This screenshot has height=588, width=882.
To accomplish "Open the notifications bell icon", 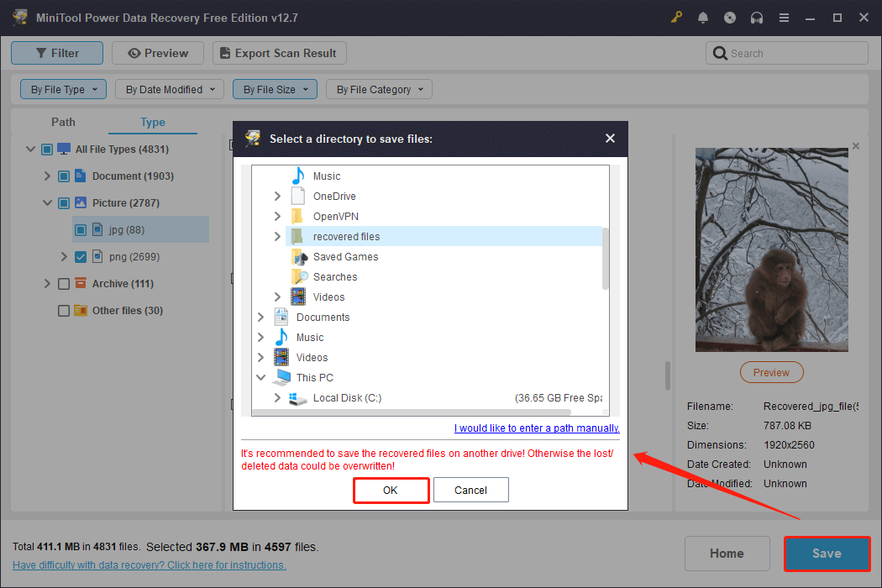I will [703, 17].
